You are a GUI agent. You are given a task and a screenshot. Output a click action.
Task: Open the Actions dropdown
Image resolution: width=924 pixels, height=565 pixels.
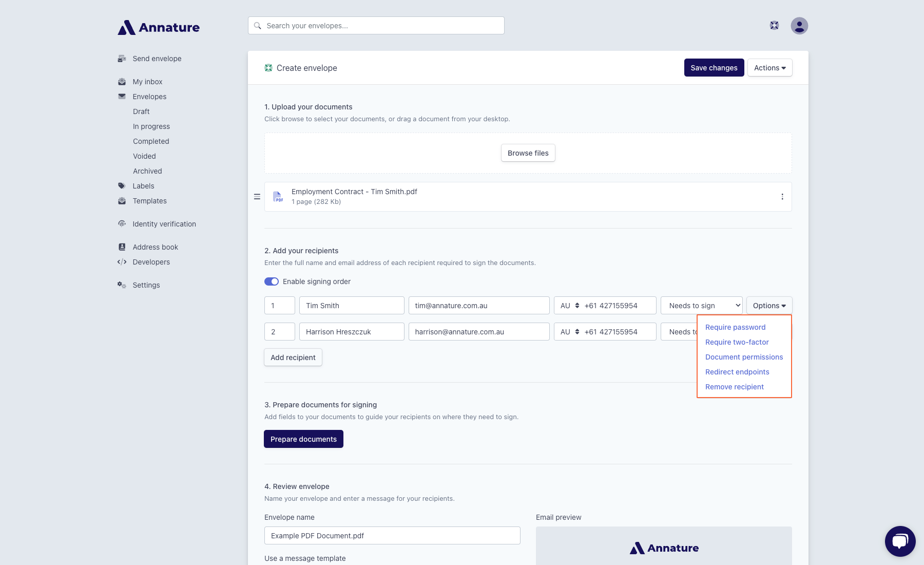click(x=769, y=68)
